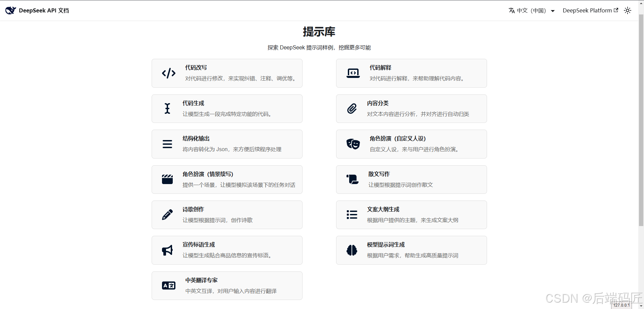Click text 让模型生成贴合商品信息的宣传标语。
This screenshot has width=644, height=309.
[227, 255]
